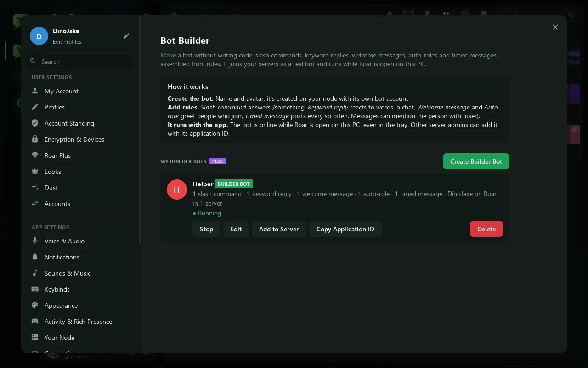Click DinoJake profile avatar
588x368 pixels.
pyautogui.click(x=39, y=36)
